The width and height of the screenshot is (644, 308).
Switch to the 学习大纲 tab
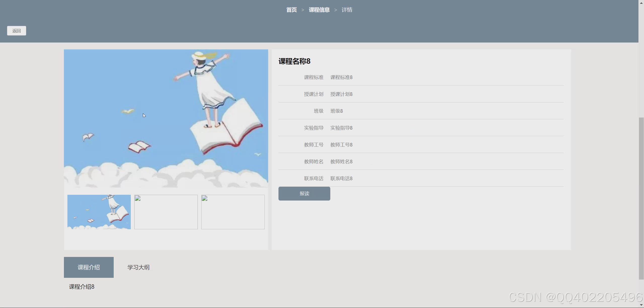[x=138, y=267]
